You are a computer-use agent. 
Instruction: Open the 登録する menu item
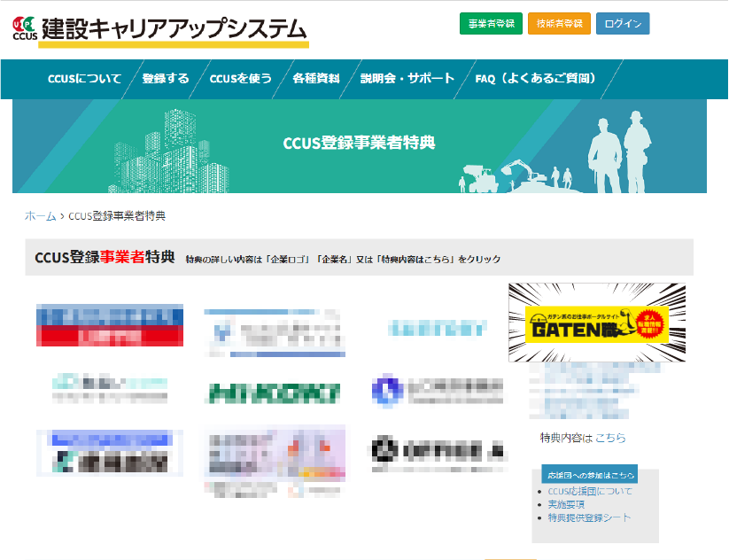click(x=166, y=79)
